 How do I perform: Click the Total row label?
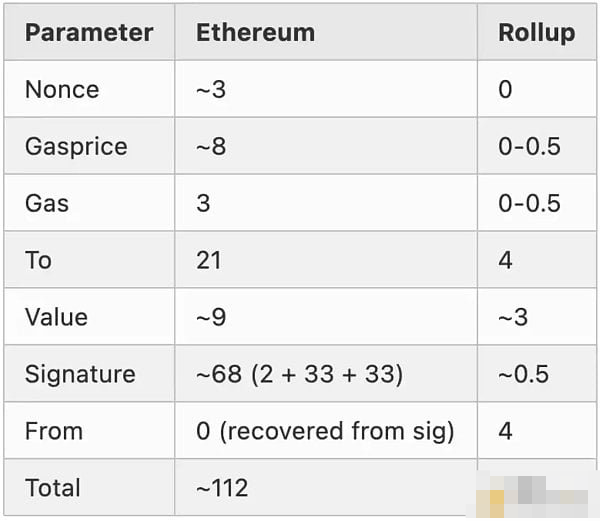pos(53,488)
